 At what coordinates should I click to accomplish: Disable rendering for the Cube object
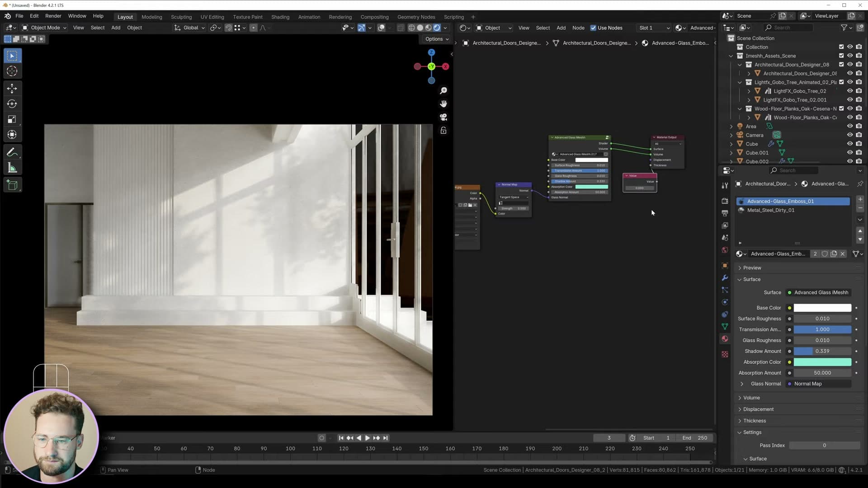pos(859,144)
